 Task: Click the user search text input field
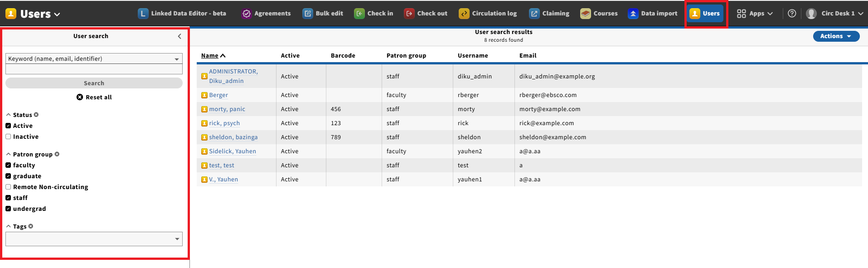click(x=94, y=69)
